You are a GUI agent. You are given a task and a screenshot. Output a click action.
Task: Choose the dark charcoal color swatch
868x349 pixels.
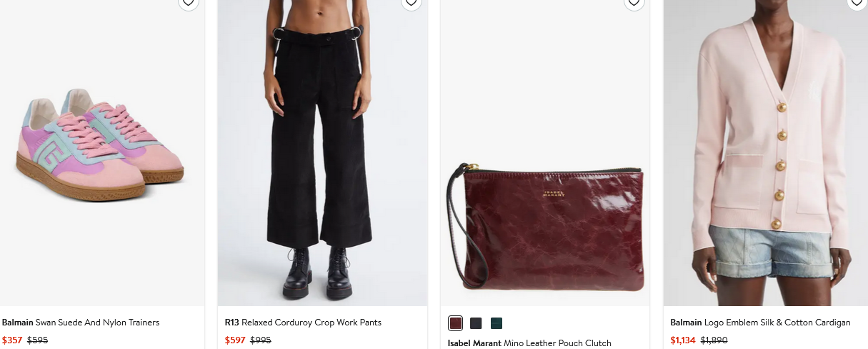[476, 323]
